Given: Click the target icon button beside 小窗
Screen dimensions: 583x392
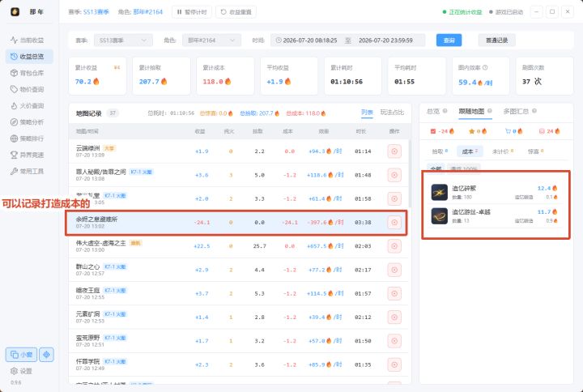Looking at the screenshot, I should coord(46,355).
